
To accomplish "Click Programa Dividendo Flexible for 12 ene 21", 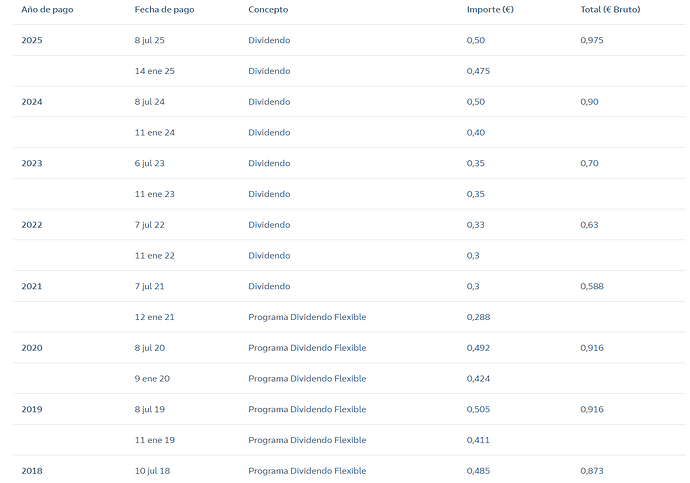I will click(307, 317).
